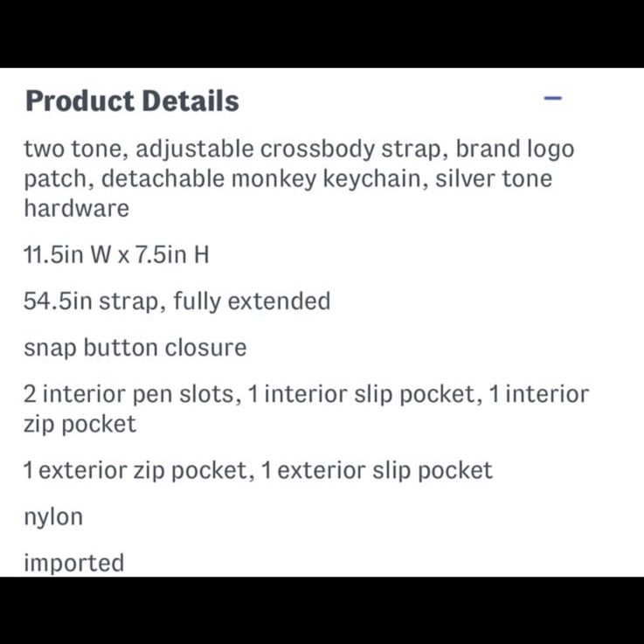The height and width of the screenshot is (644, 644).
Task: Select the 11.5in W x 7.5in H dimensions line
Action: pos(116,254)
